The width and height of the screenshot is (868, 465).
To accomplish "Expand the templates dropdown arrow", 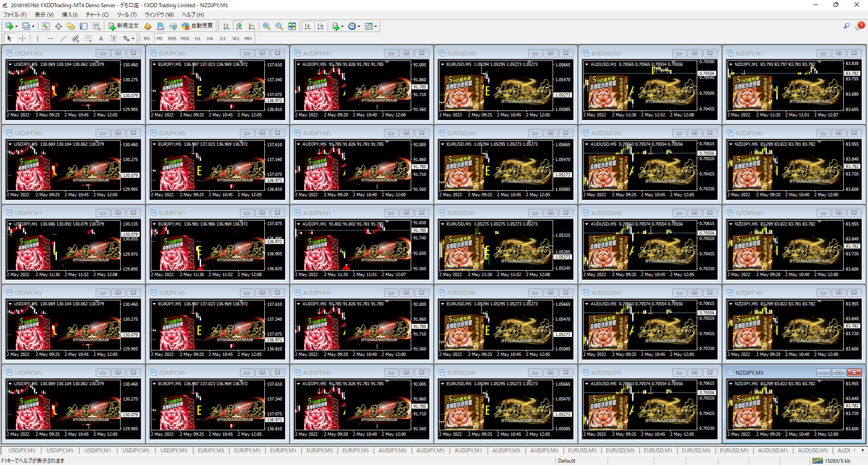I will click(x=376, y=26).
